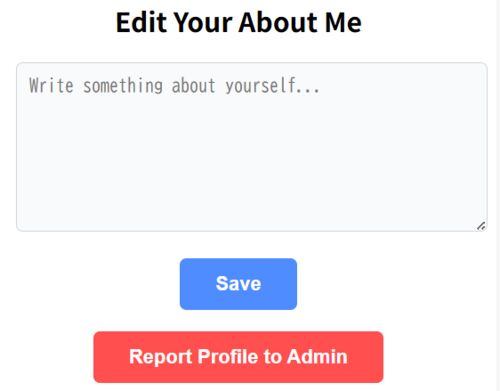Click the blue Save button
500x391 pixels.
coord(238,284)
